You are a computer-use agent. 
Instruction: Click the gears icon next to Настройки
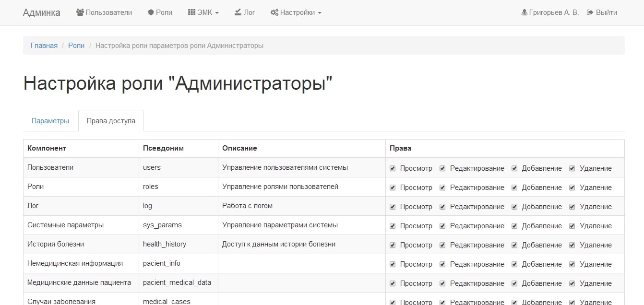[274, 12]
